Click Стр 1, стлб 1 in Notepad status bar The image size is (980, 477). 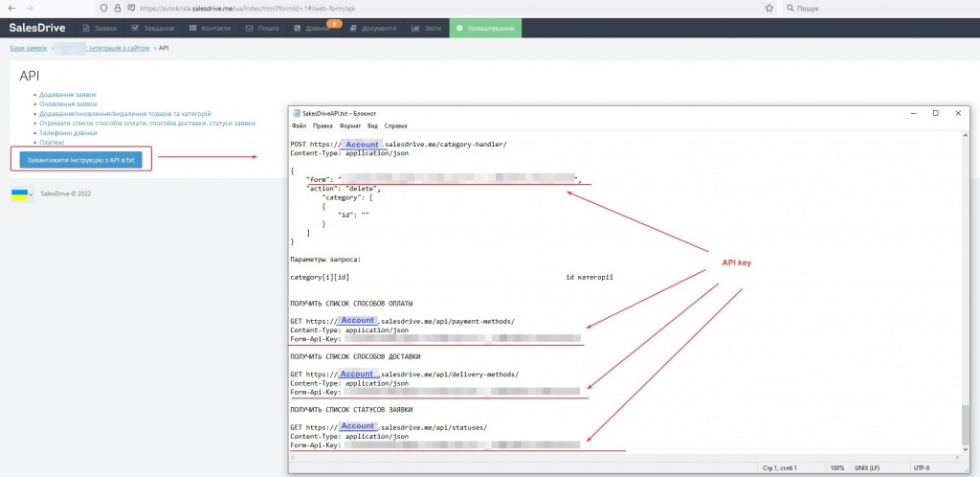click(780, 467)
